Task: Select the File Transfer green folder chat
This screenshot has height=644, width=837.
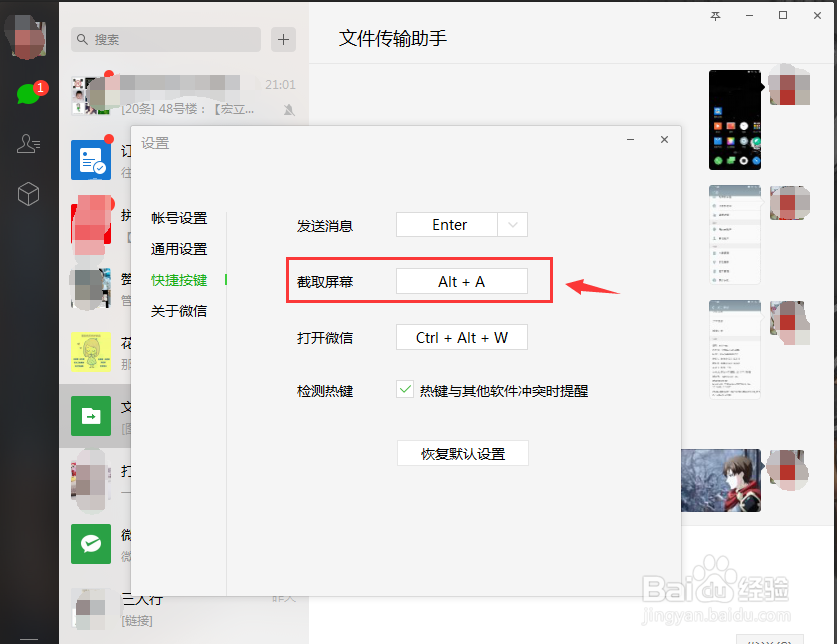Action: (x=91, y=416)
